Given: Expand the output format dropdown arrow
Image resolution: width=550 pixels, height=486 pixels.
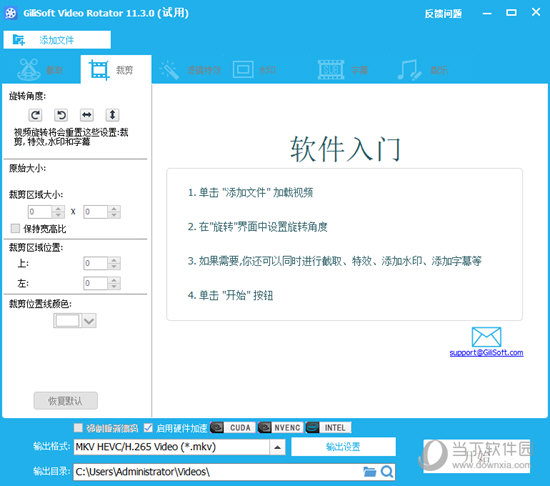Looking at the screenshot, I should tap(277, 447).
